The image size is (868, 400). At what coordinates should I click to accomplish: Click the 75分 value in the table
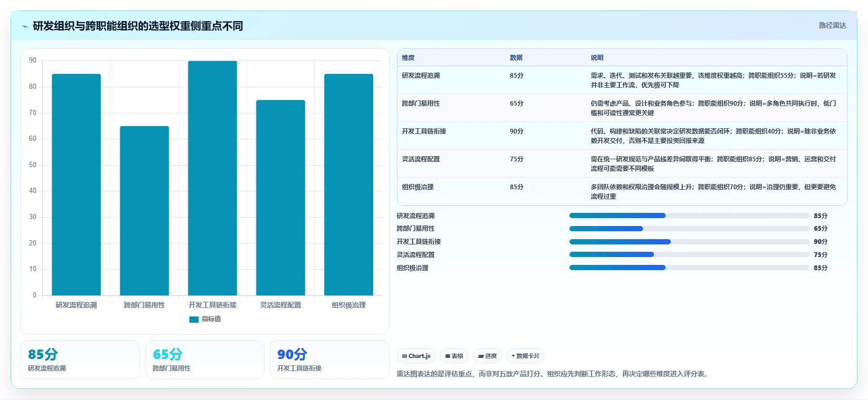pyautogui.click(x=516, y=159)
